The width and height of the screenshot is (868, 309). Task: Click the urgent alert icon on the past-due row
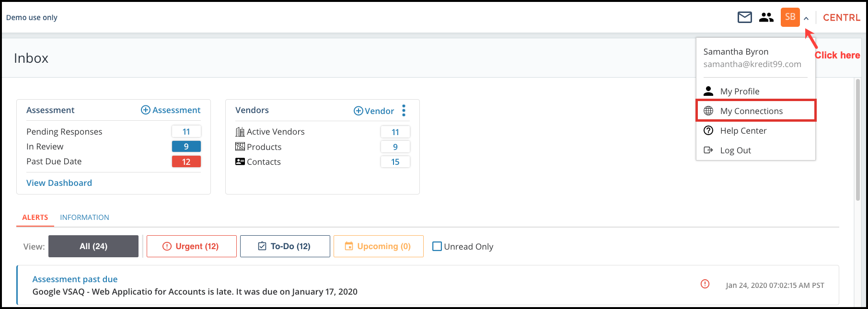(705, 284)
